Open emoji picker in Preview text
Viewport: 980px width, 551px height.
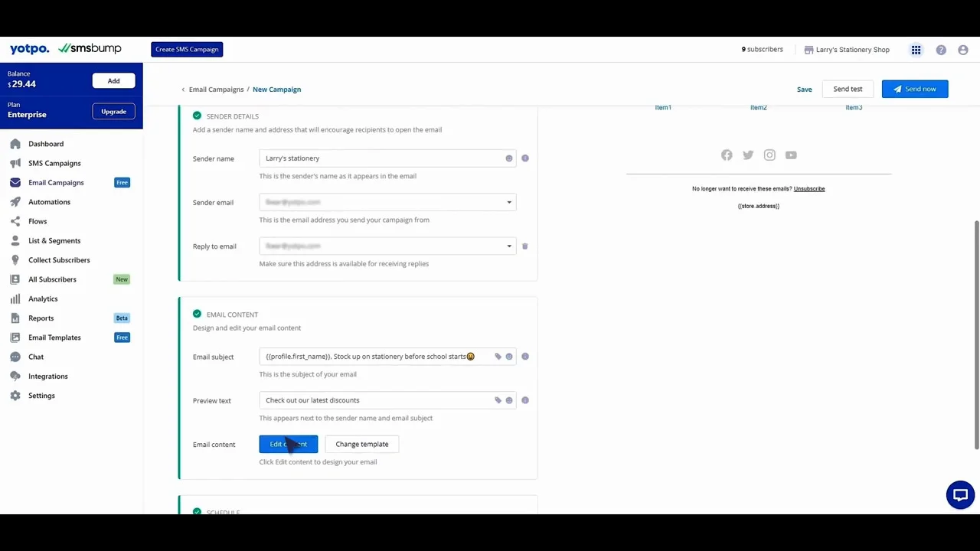509,400
